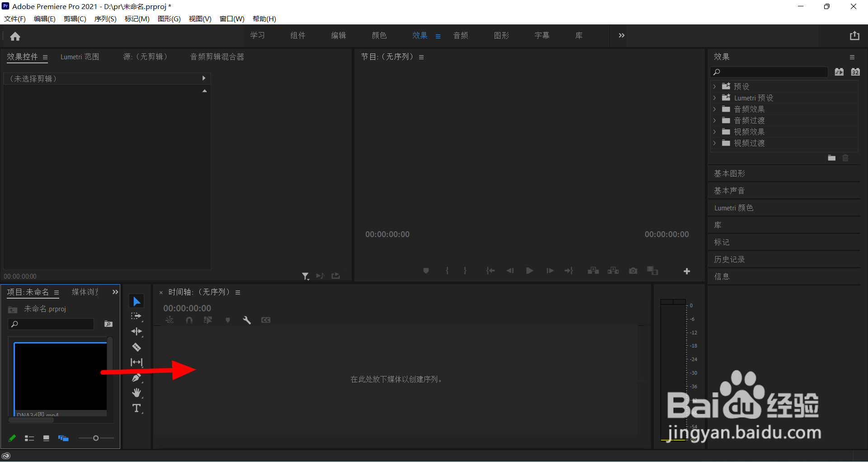Click the Home icon
This screenshot has width=868, height=462.
click(x=15, y=36)
